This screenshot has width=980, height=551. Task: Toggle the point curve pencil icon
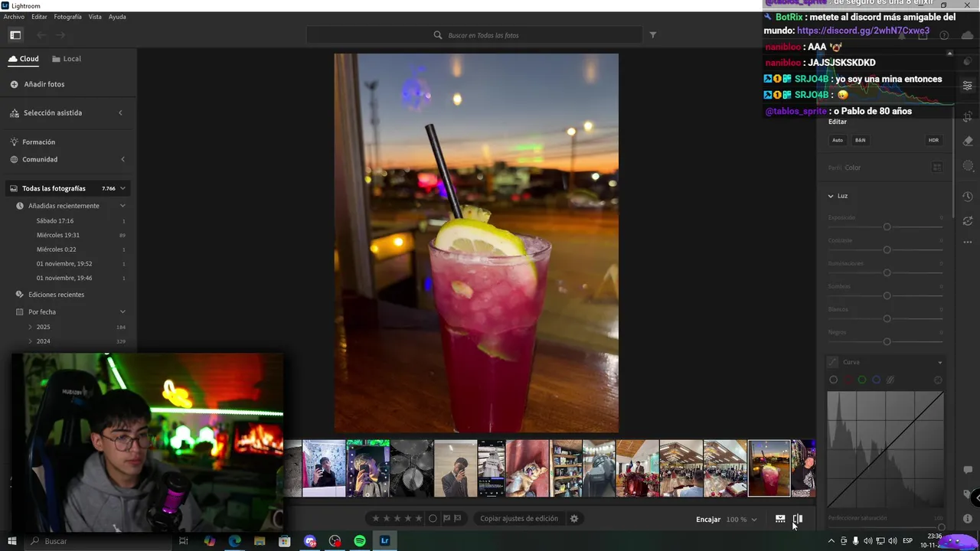[x=833, y=362]
